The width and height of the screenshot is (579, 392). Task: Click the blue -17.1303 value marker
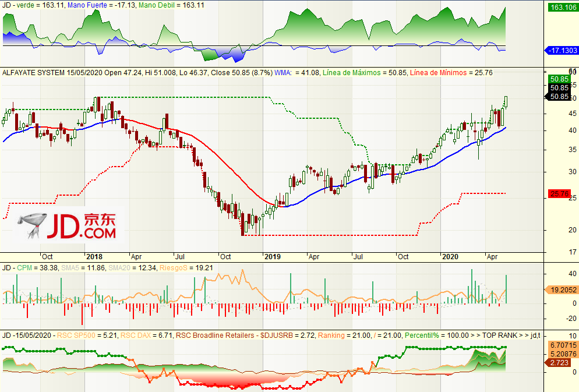coord(562,50)
